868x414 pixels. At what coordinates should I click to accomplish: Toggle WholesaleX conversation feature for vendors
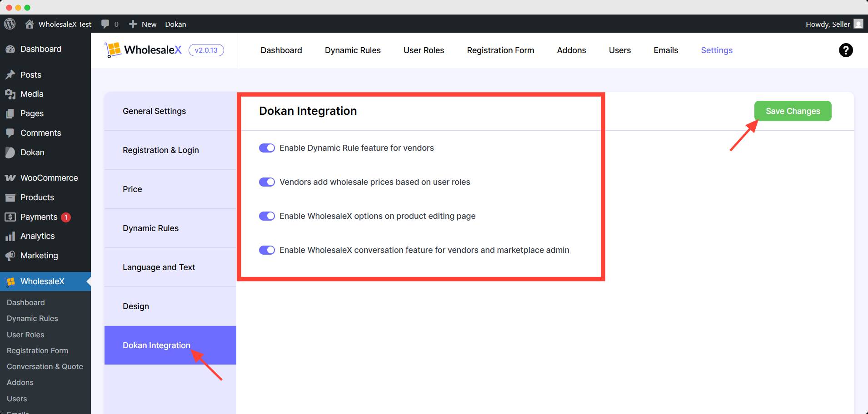point(267,250)
